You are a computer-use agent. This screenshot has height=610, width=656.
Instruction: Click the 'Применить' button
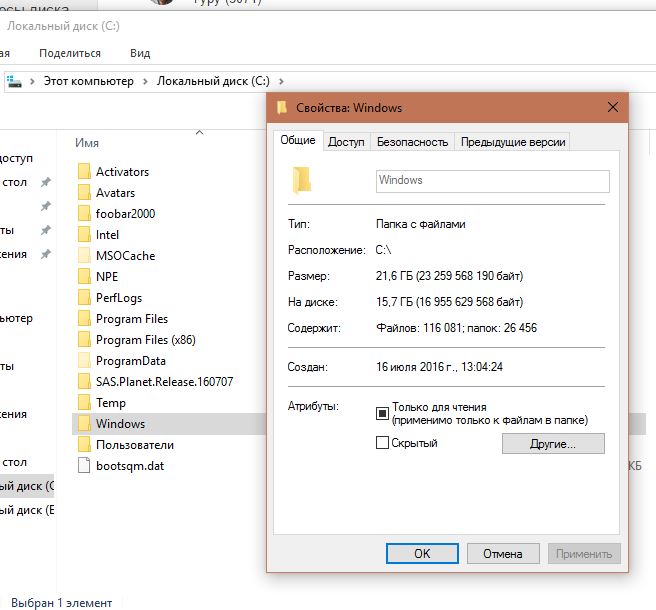click(584, 554)
